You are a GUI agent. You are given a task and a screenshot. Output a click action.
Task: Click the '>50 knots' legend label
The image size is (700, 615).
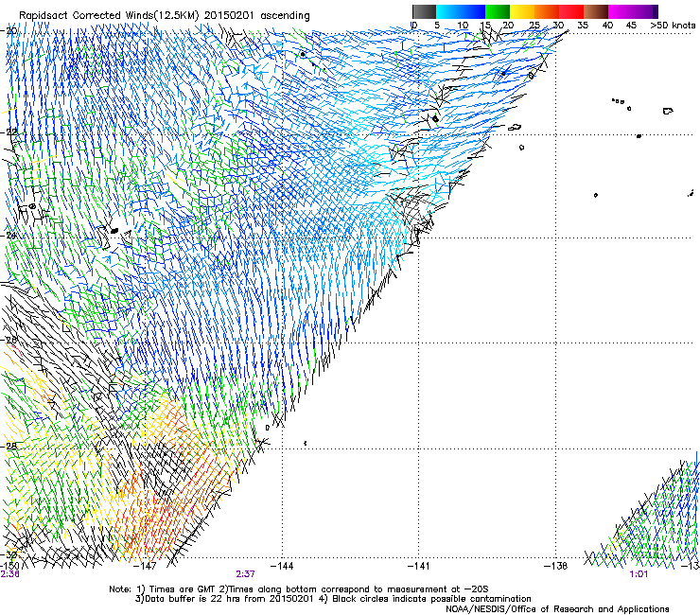click(x=673, y=26)
